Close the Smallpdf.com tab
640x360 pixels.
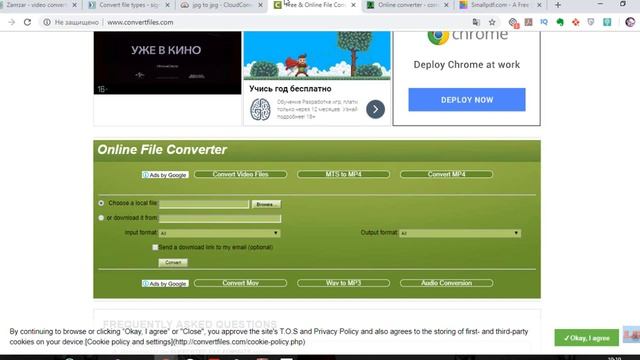(x=539, y=5)
